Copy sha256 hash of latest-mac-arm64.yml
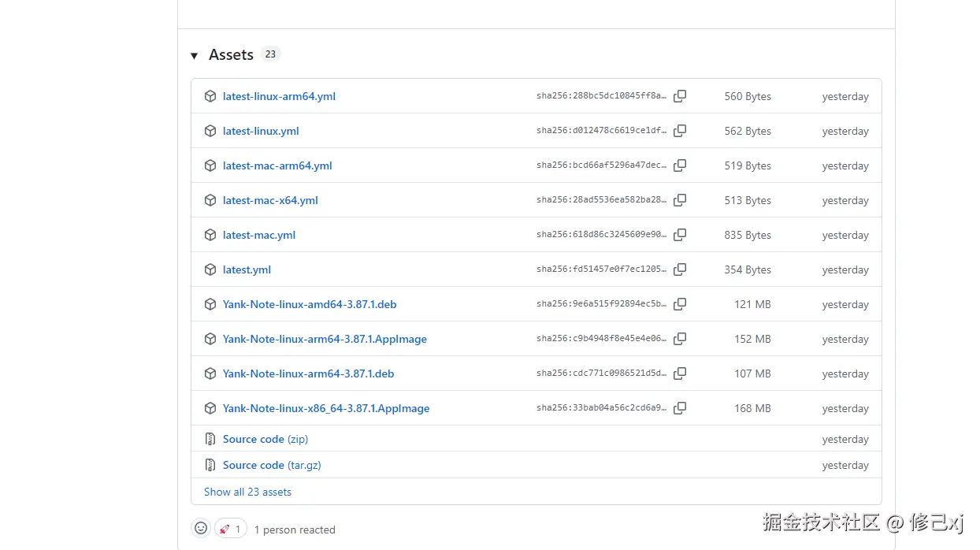The width and height of the screenshot is (980, 550). pyautogui.click(x=680, y=165)
